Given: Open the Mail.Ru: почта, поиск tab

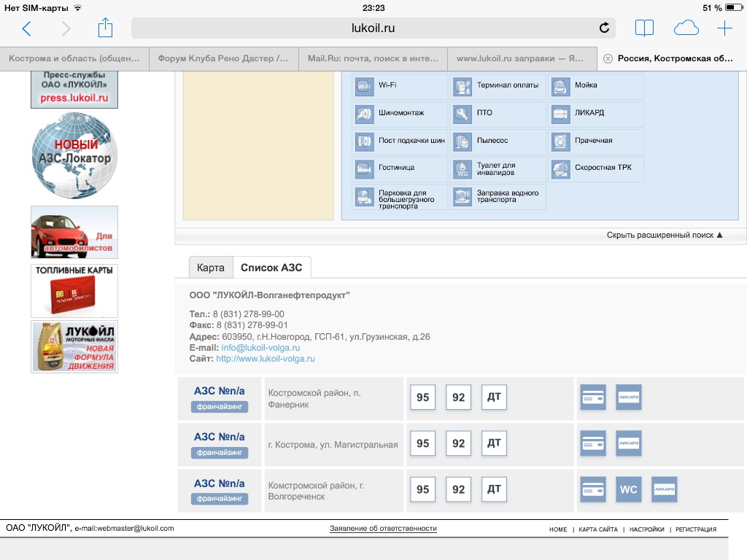Looking at the screenshot, I should coord(373,58).
